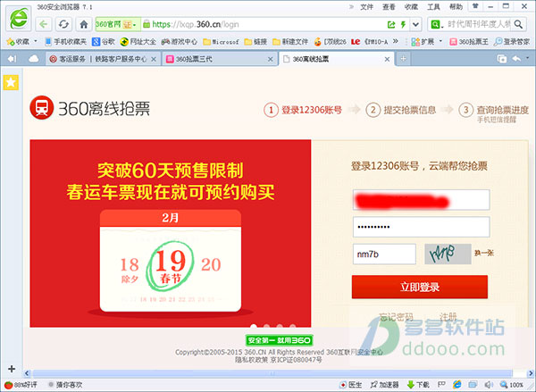Click the share icon in address bar
The width and height of the screenshot is (536, 392).
(391, 24)
